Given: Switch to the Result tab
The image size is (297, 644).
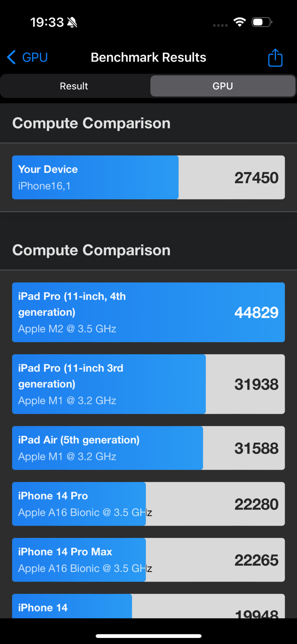Looking at the screenshot, I should click(x=74, y=86).
